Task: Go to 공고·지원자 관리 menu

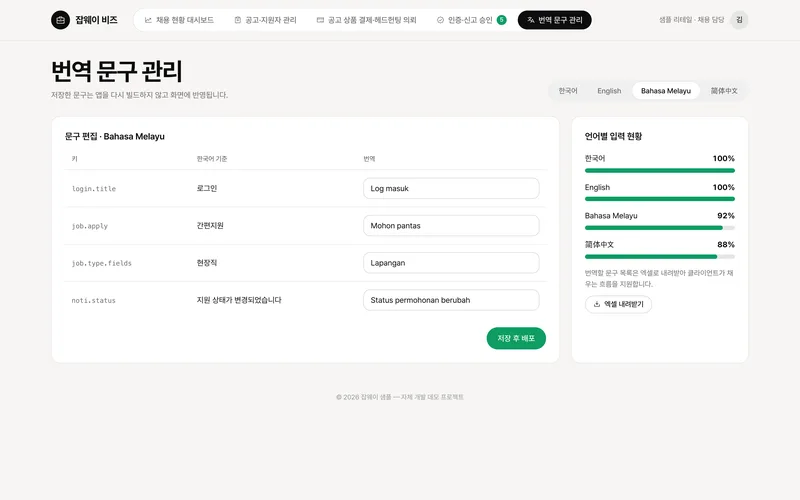Action: (x=265, y=20)
